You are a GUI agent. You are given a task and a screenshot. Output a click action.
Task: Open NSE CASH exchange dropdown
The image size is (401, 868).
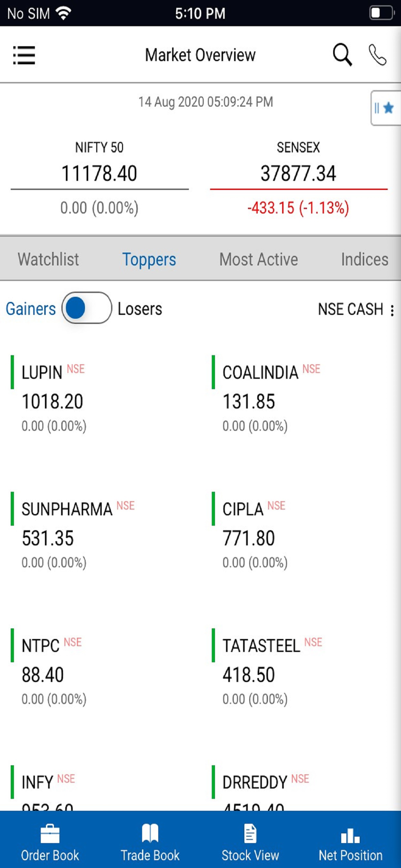click(351, 309)
